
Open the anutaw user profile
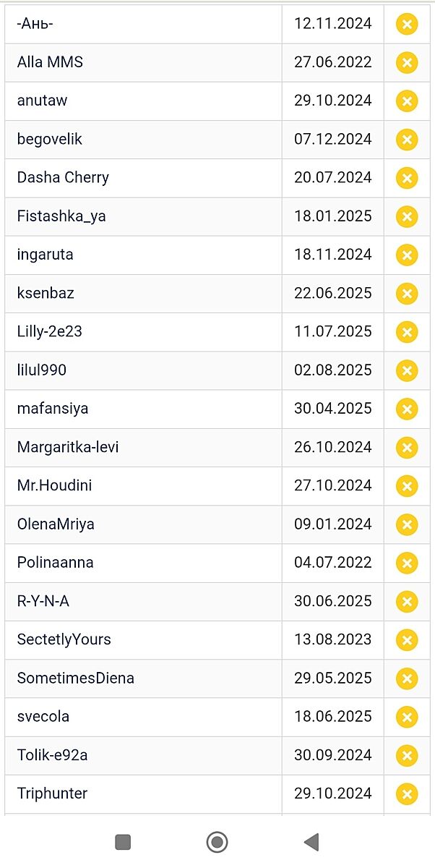(42, 101)
